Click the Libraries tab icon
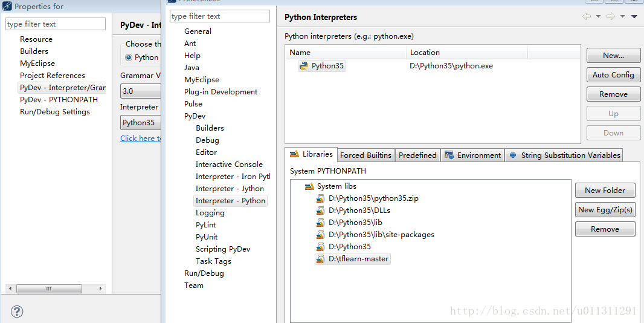This screenshot has width=644, height=323. point(294,154)
